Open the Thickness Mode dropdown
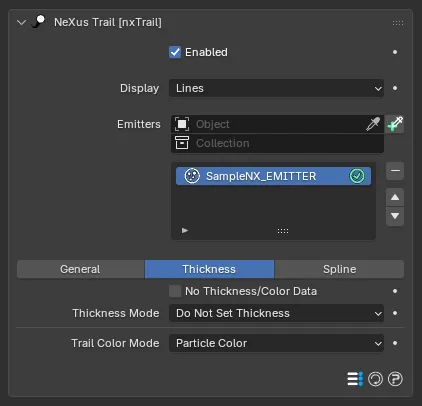 point(276,313)
